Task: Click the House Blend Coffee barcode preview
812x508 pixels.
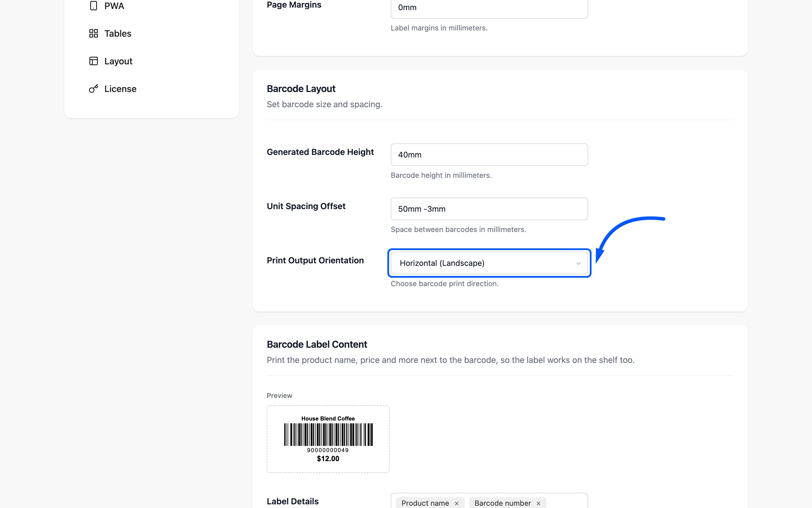Action: [x=328, y=439]
